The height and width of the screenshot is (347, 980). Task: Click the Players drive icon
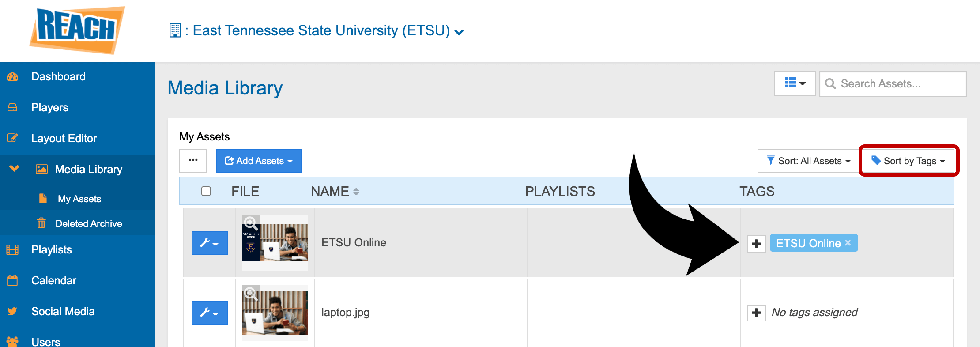[12, 107]
